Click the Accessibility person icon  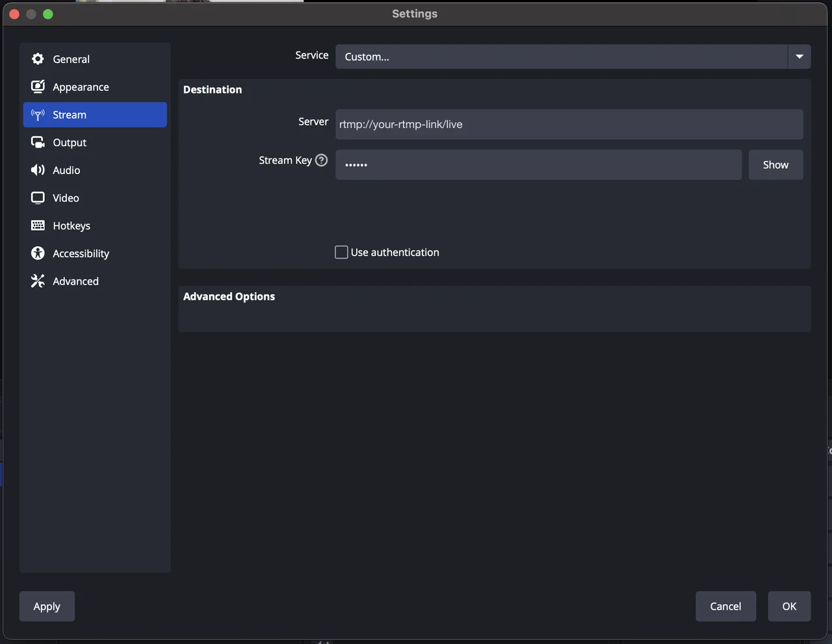coord(38,253)
